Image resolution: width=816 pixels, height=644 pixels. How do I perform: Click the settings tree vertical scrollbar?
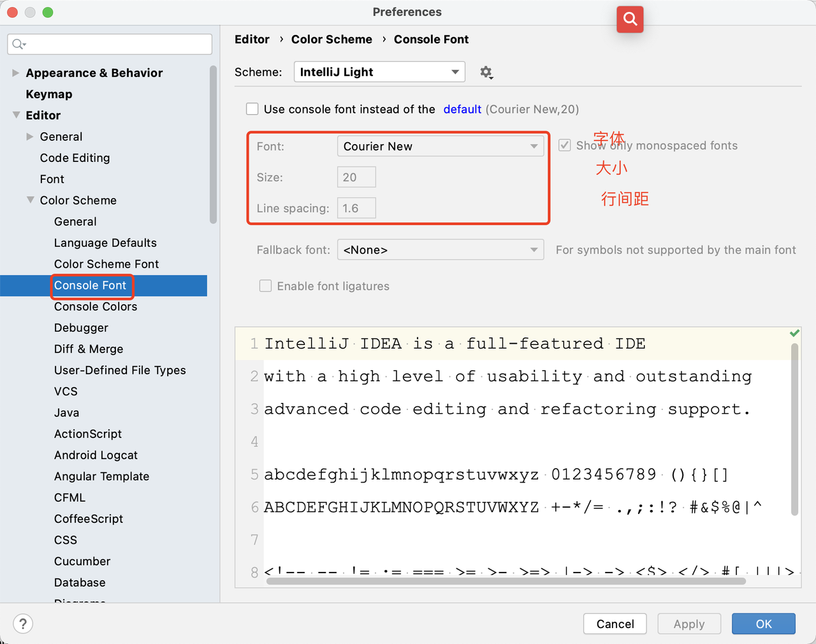coord(213,145)
